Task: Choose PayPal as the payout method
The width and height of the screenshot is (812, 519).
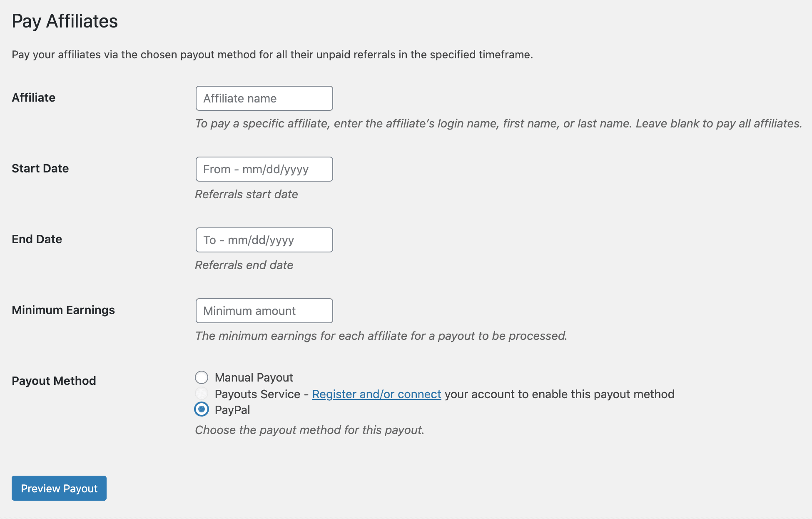Action: [x=202, y=410]
